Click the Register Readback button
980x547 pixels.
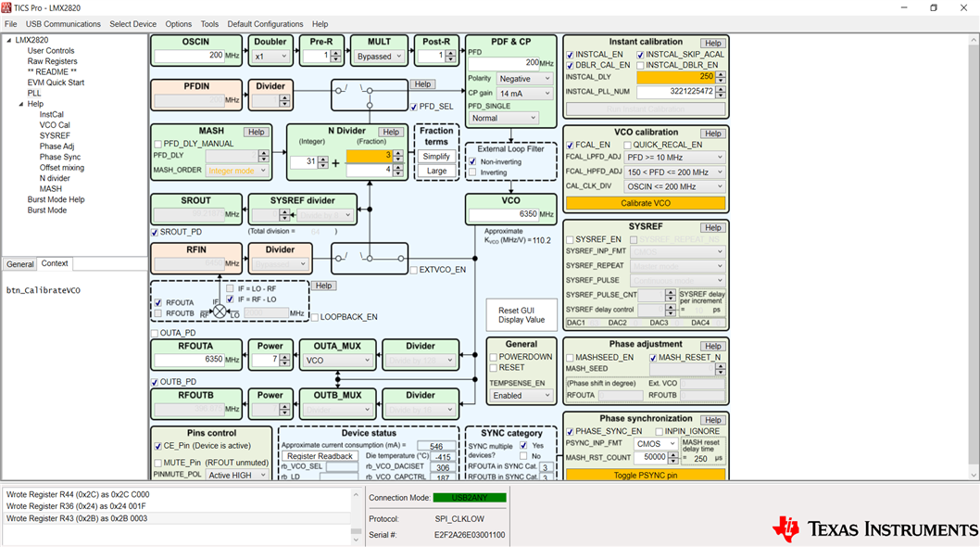[320, 456]
